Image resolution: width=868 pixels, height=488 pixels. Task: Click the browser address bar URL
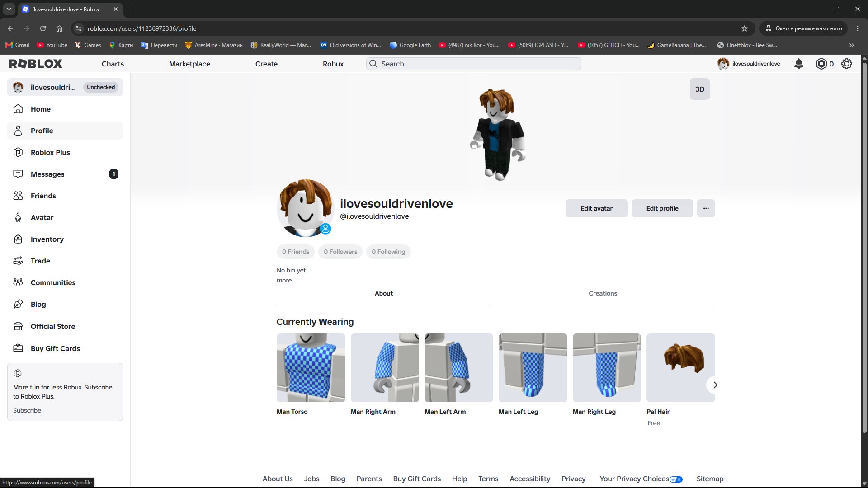[x=142, y=28]
